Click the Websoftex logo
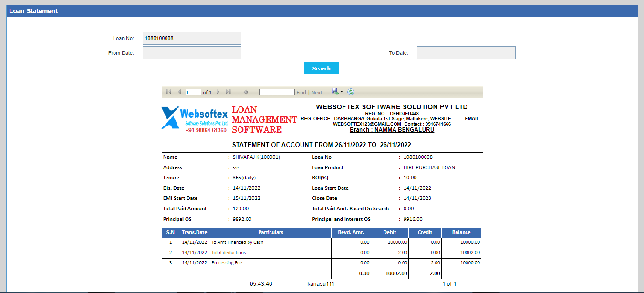The height and width of the screenshot is (293, 644). (x=195, y=119)
